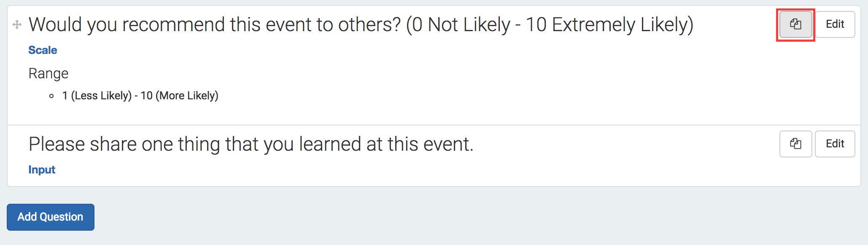Click the Add Question button
Image resolution: width=868 pixels, height=245 pixels.
tap(51, 217)
